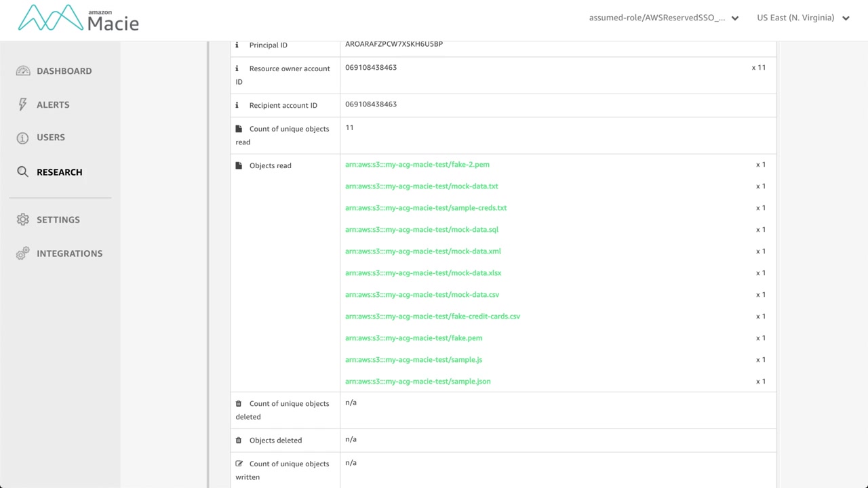Screen dimensions: 868x488
Task: Open the Integrations page
Action: [x=69, y=253]
